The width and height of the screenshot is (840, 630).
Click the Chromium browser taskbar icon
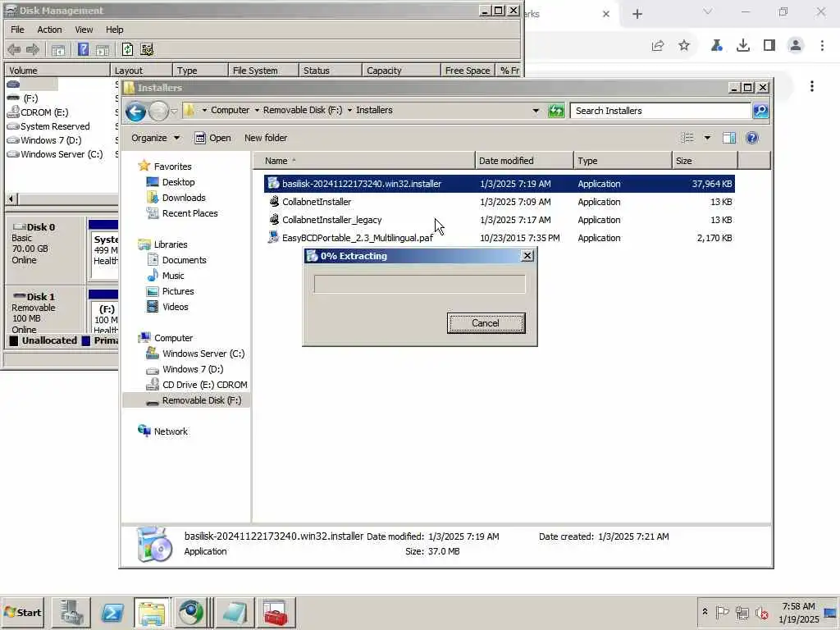click(191, 613)
